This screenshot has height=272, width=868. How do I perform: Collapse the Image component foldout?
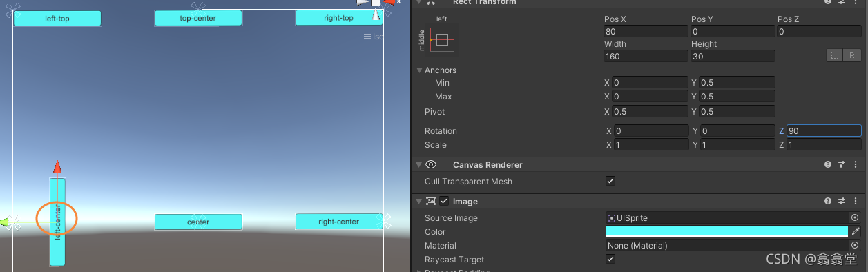pos(419,202)
